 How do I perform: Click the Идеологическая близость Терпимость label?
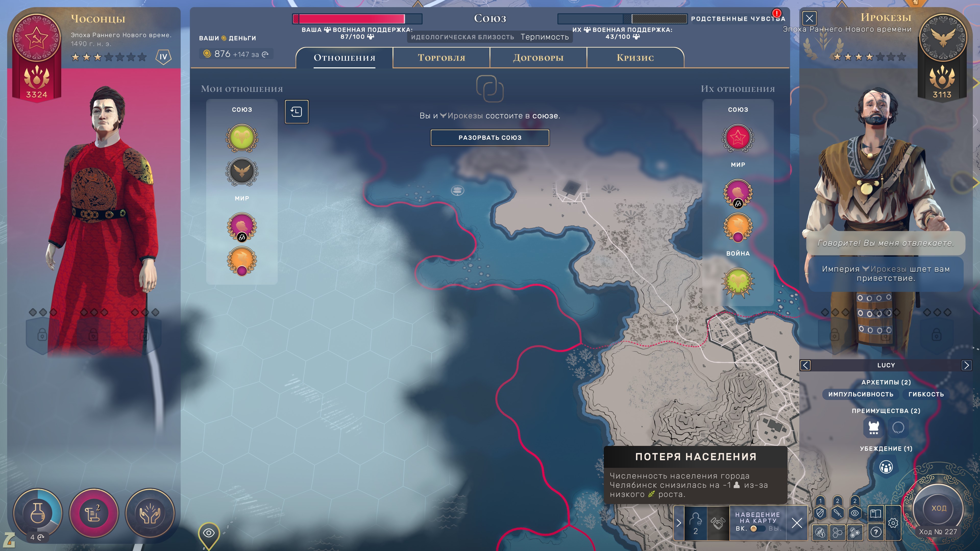[490, 37]
